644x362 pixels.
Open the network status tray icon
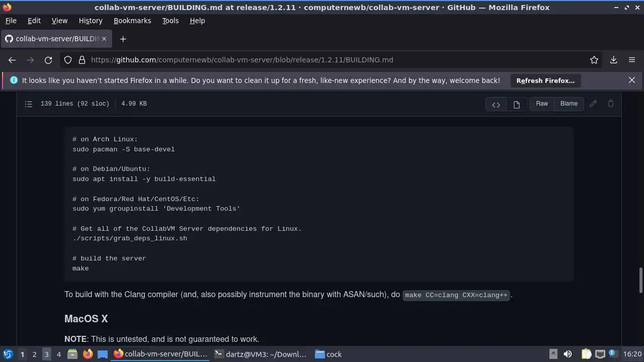600,354
